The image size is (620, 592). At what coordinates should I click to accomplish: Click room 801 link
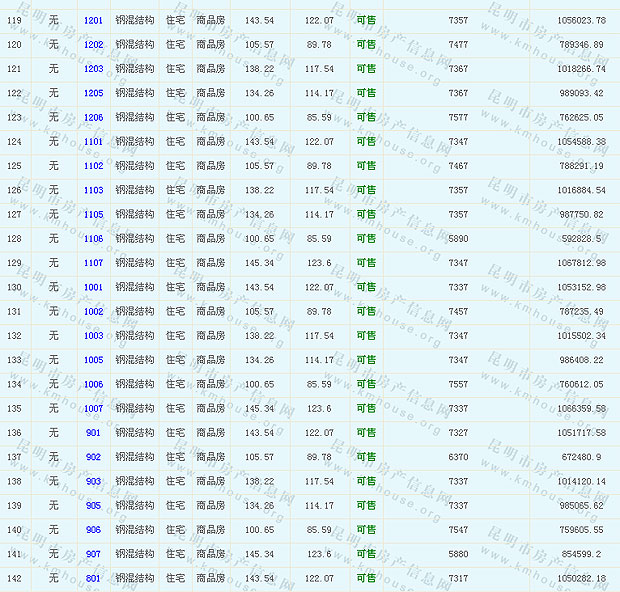[93, 578]
